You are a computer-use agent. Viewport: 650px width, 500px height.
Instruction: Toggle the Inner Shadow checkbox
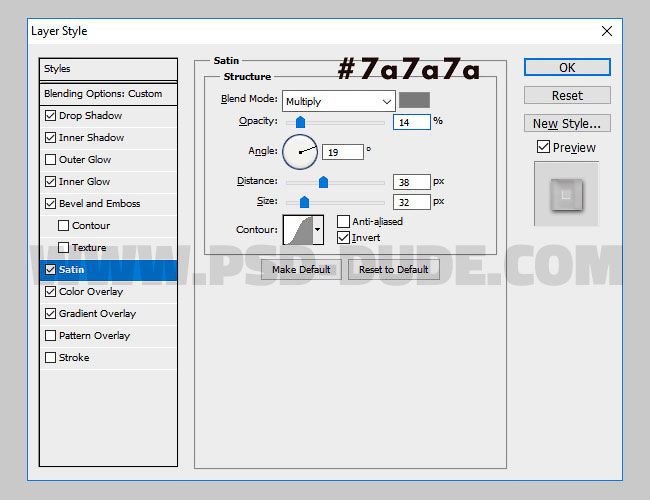[x=50, y=137]
